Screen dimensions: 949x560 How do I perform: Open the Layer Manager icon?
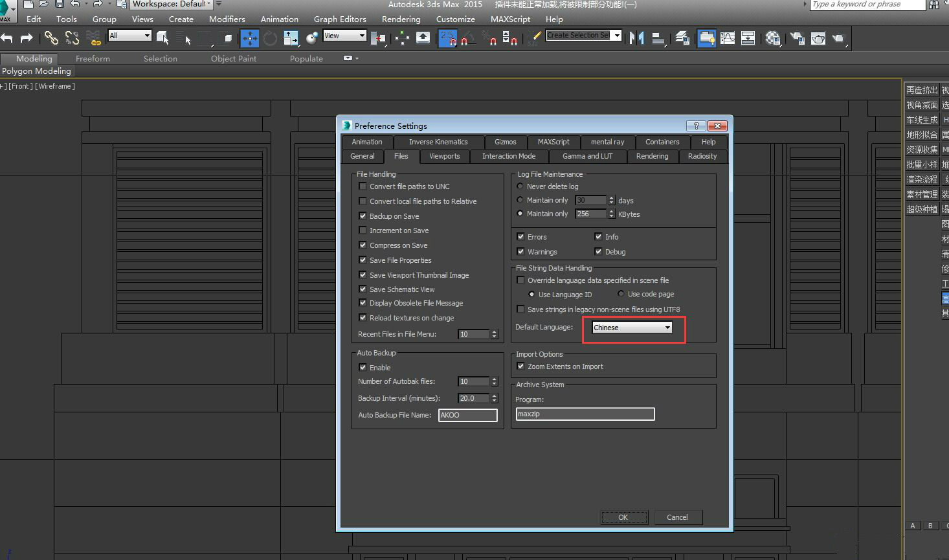(682, 38)
